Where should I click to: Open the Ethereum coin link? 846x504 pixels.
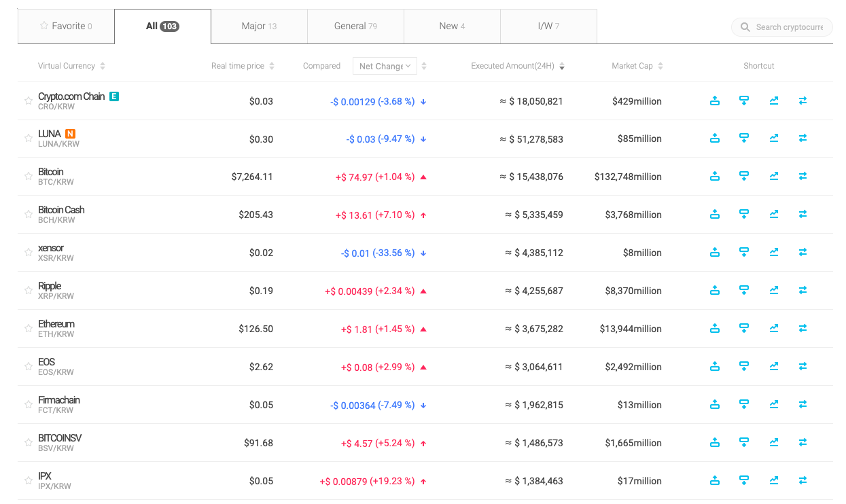click(x=56, y=324)
